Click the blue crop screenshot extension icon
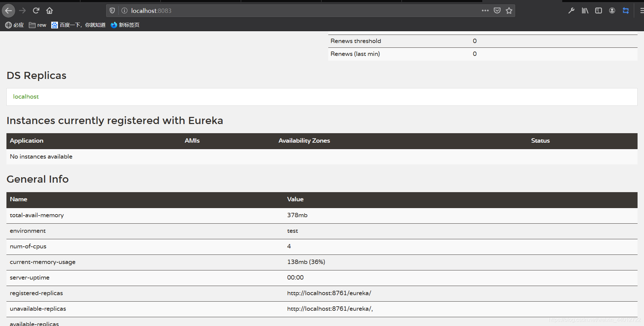This screenshot has height=326, width=644. click(626, 11)
